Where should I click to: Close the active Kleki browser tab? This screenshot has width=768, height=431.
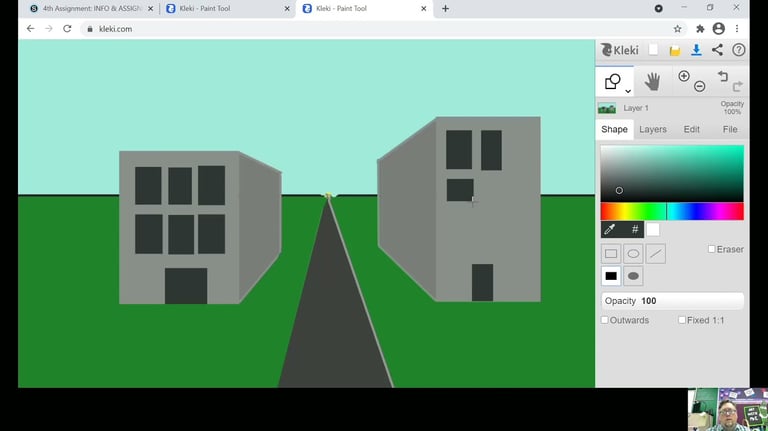pos(424,8)
